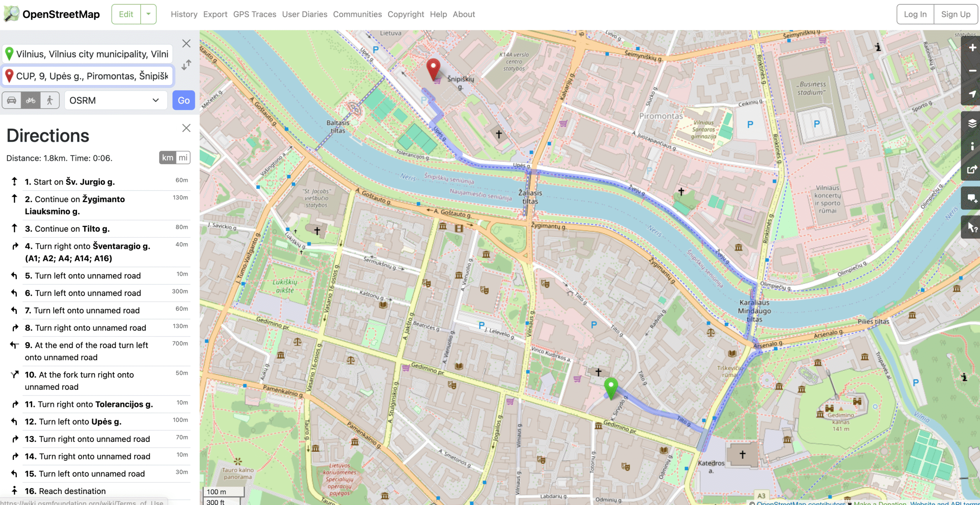The width and height of the screenshot is (980, 505).
Task: Open the OSRM routing engine dropdown
Action: click(x=115, y=100)
